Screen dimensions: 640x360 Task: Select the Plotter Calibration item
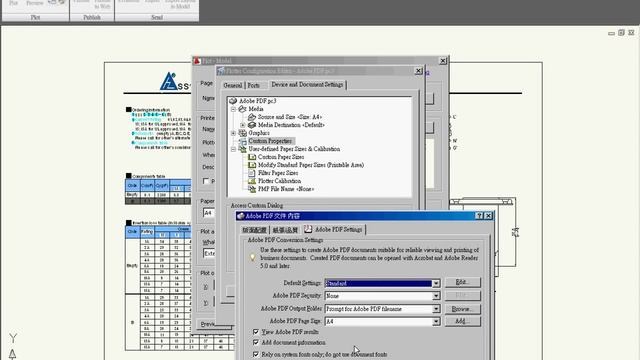280,181
